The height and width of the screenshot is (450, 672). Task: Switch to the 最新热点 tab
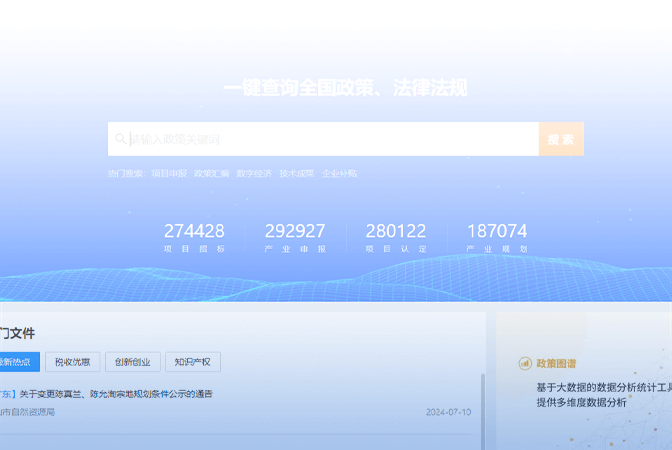click(18, 362)
